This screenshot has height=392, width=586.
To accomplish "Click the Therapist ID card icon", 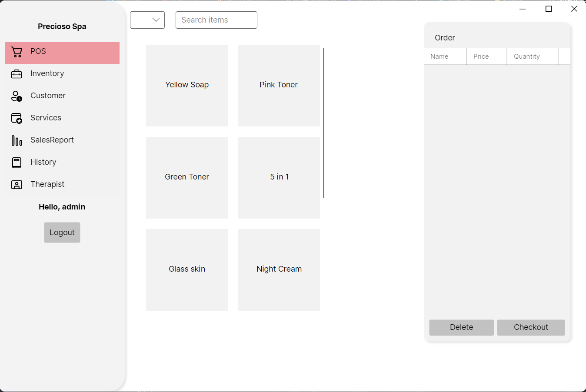I will (x=17, y=185).
